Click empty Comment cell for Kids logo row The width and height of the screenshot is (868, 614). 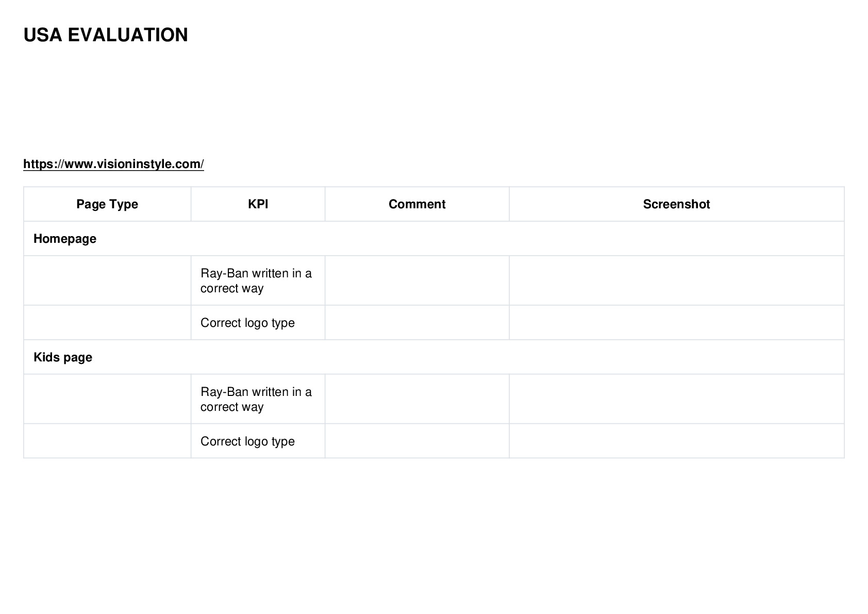pos(417,441)
